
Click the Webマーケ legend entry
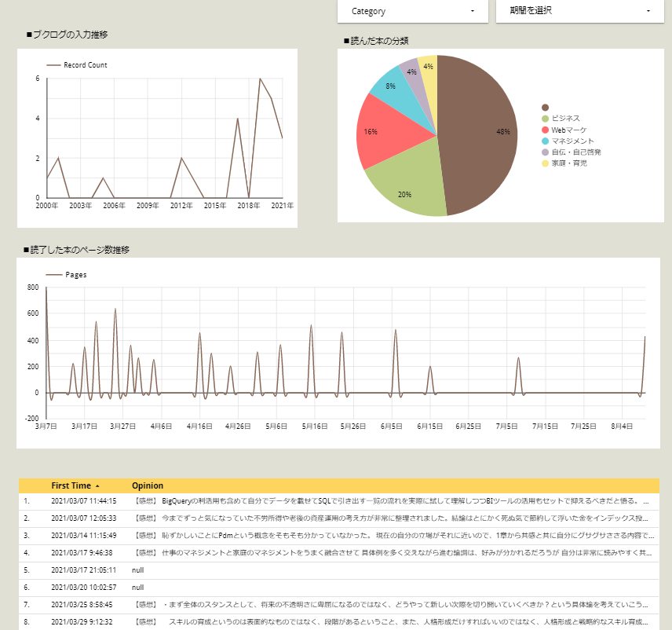pyautogui.click(x=569, y=130)
